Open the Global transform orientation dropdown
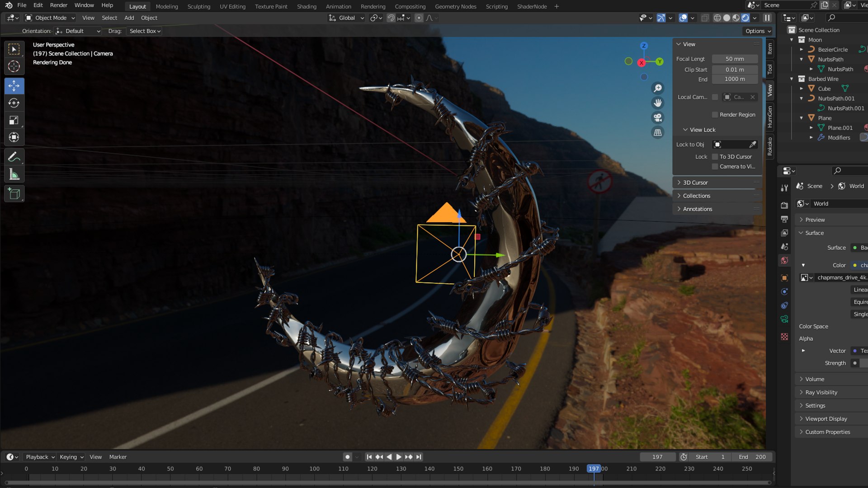The height and width of the screenshot is (488, 868). [x=346, y=18]
